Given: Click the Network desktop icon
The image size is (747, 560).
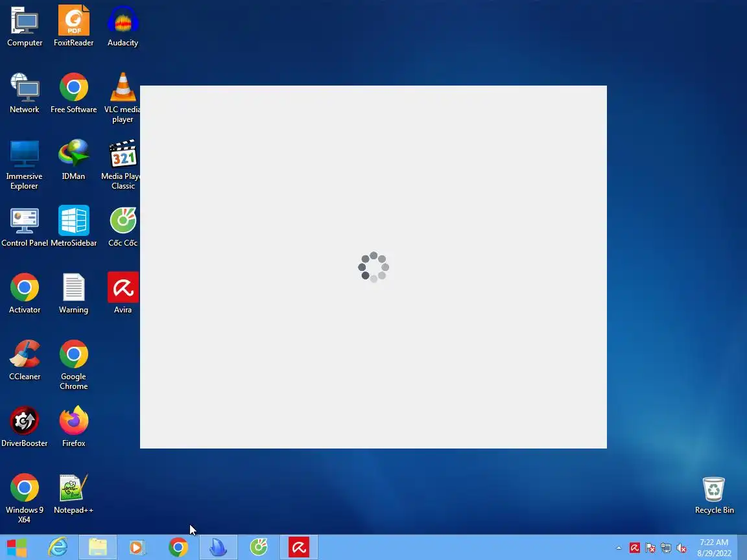Looking at the screenshot, I should point(25,93).
